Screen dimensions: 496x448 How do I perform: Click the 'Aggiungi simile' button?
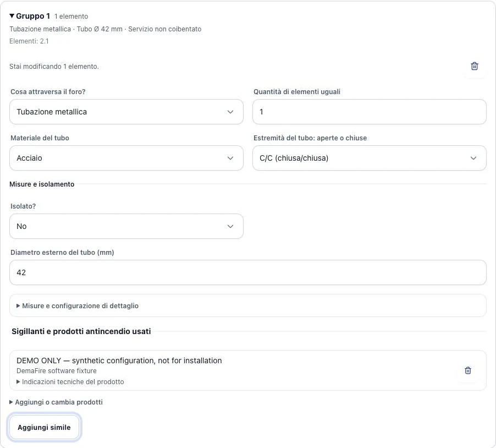tap(44, 428)
